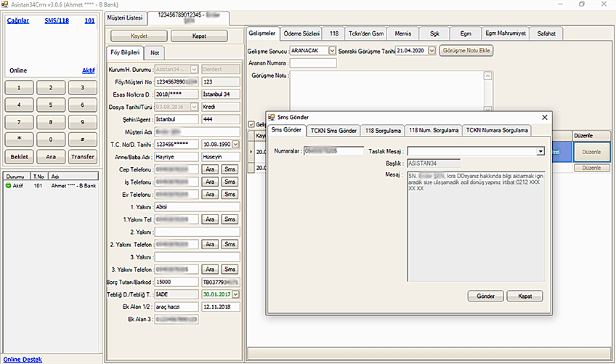Viewport: 616px width, 364px height.
Task: Click the Numaralar input field
Action: [333, 151]
